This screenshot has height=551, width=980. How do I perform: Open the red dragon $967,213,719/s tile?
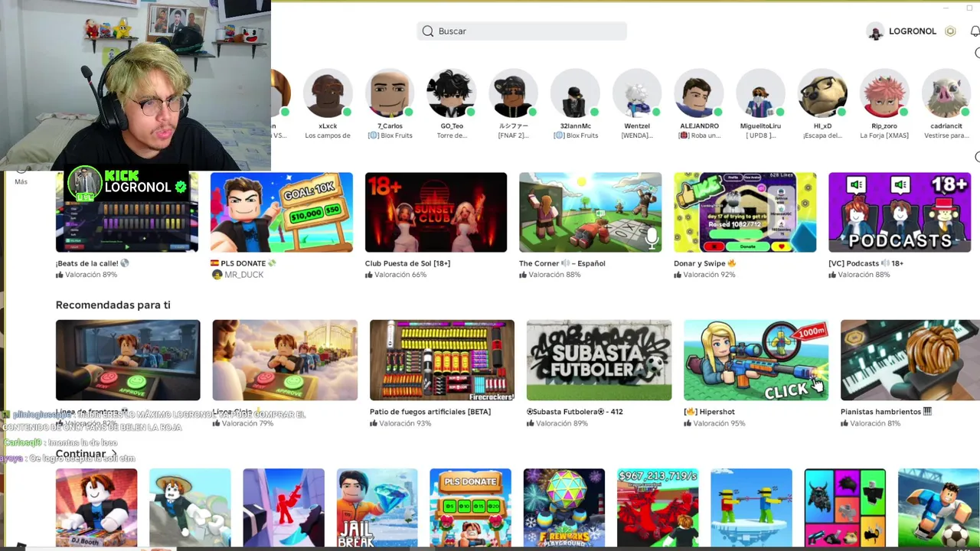click(x=658, y=508)
